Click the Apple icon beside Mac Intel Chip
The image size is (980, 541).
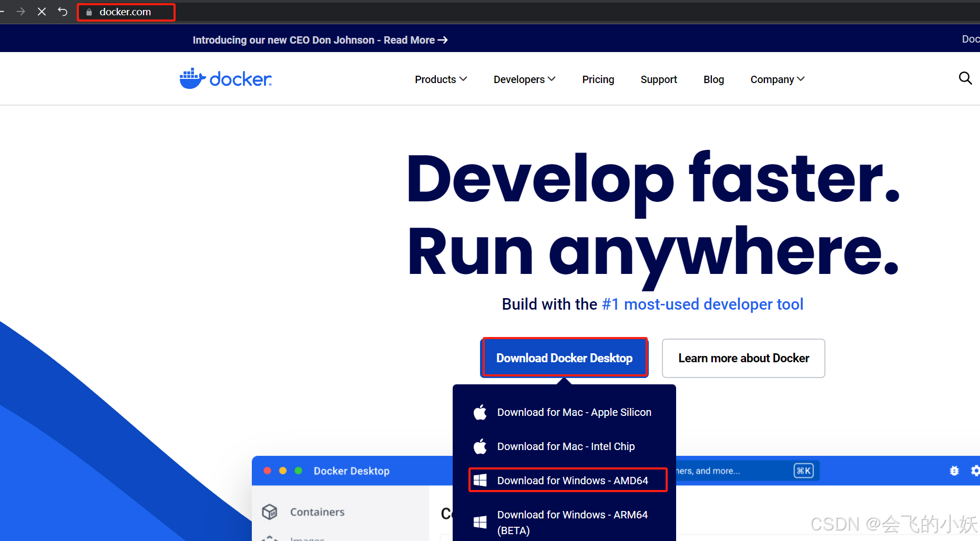(480, 446)
